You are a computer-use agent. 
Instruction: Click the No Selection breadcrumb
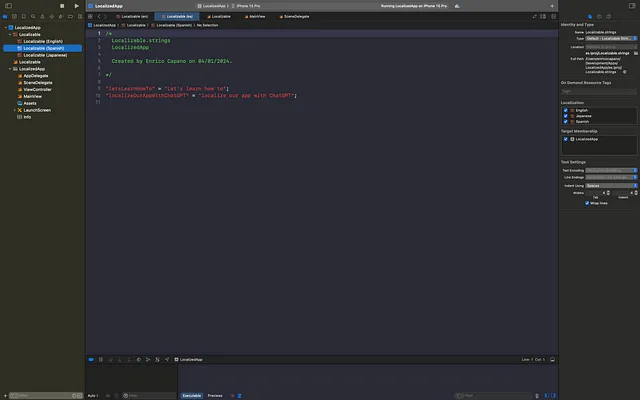coord(207,25)
